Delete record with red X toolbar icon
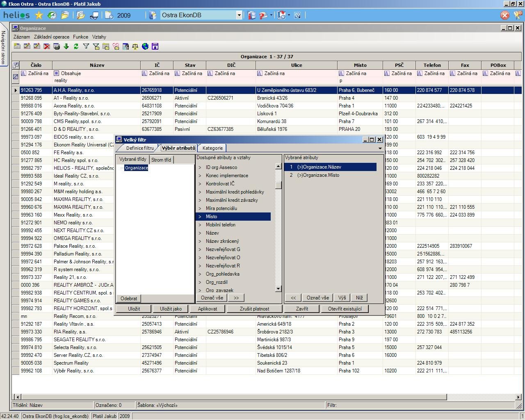 coord(47,46)
